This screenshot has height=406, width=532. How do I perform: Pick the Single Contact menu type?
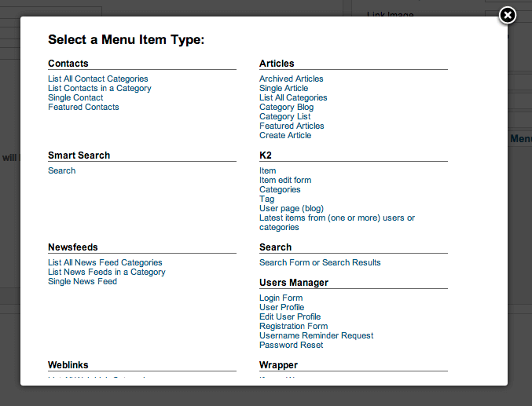(75, 97)
